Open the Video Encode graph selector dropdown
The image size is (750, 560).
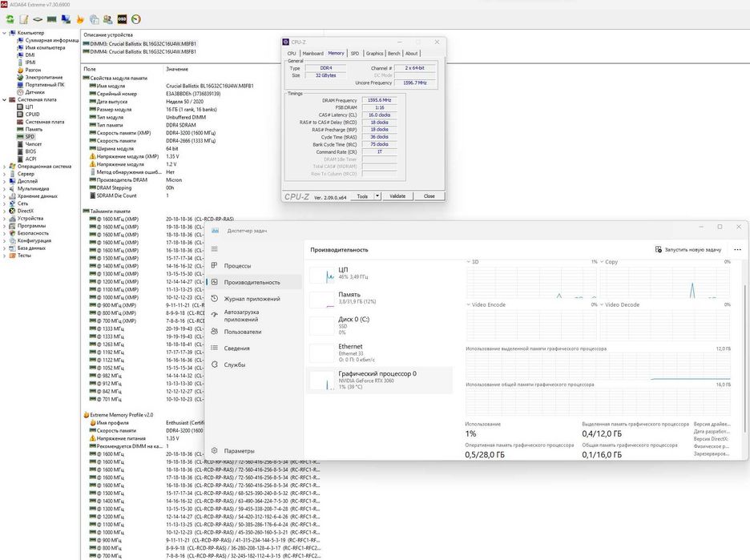pyautogui.click(x=469, y=304)
